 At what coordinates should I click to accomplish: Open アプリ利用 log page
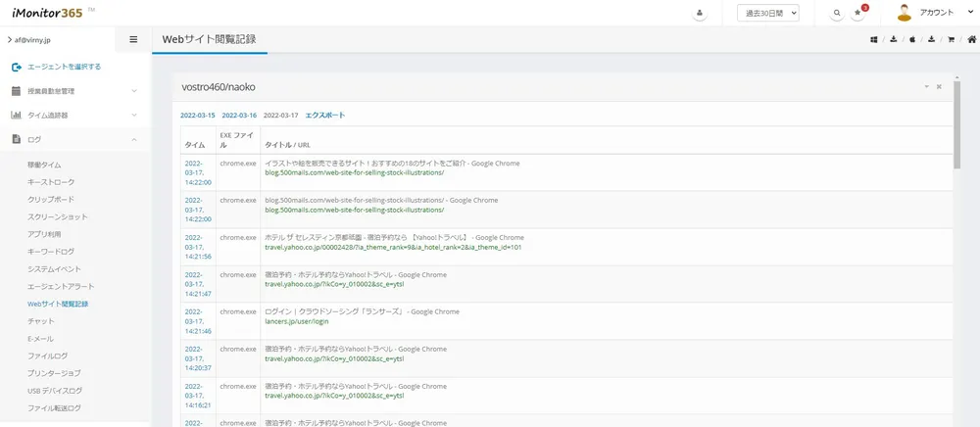[44, 234]
